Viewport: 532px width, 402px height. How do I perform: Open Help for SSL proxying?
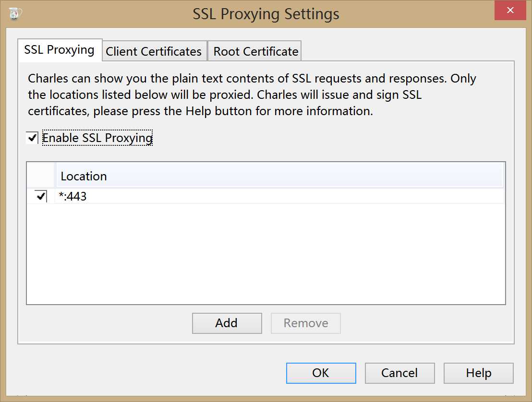478,373
